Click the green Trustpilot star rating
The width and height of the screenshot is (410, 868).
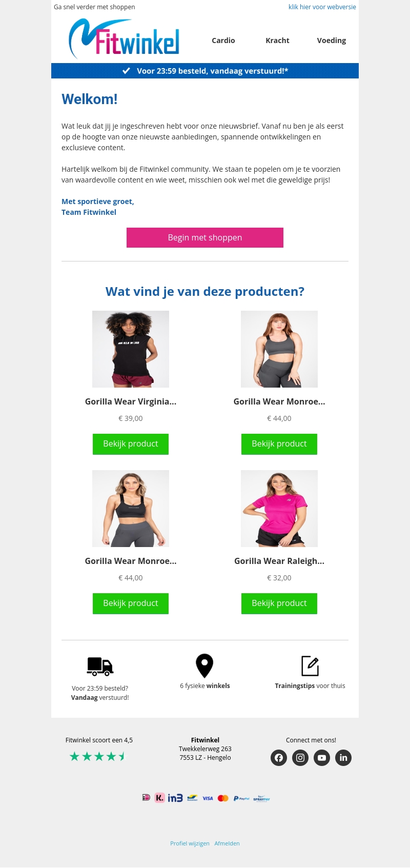tap(97, 756)
